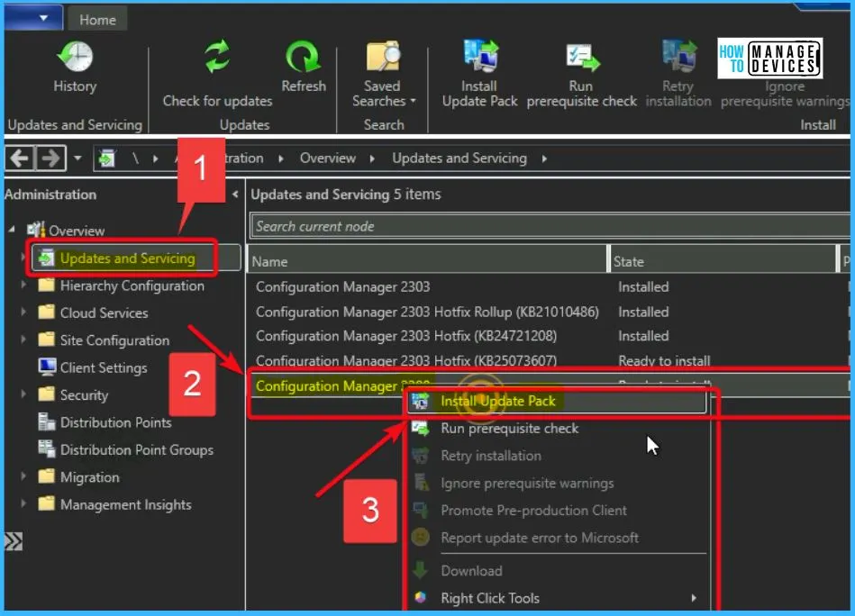Expand the navigation pane chevrons at bottom left
The width and height of the screenshot is (855, 616).
tap(14, 541)
